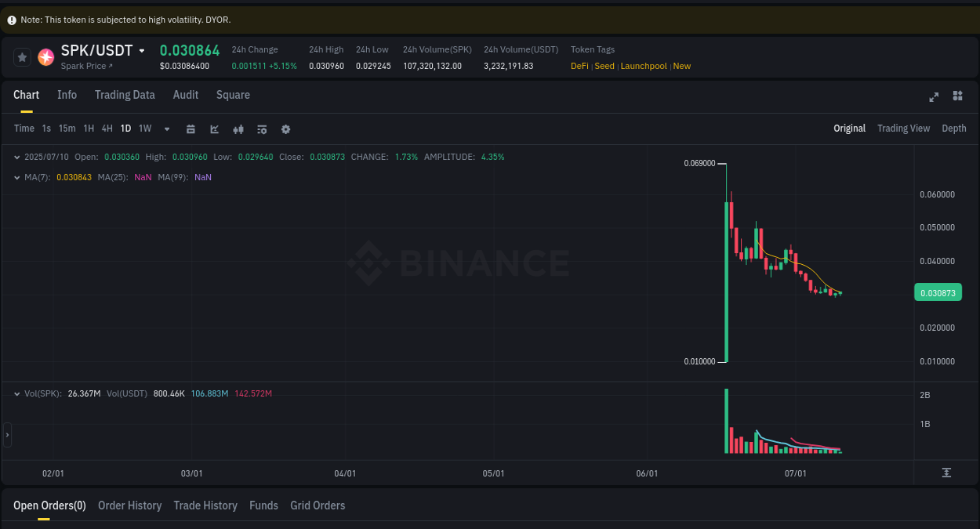Switch chart mode to Depth
Image resolution: width=980 pixels, height=529 pixels.
953,128
